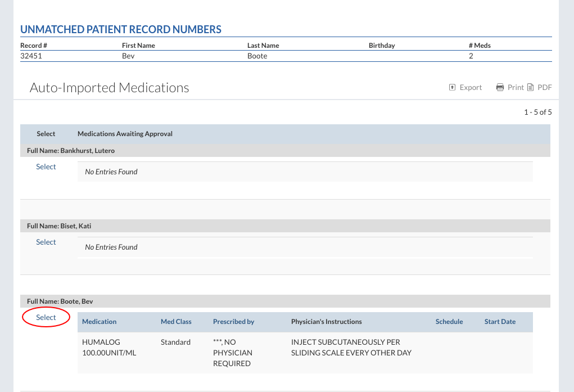Sort by the Start Date column
The width and height of the screenshot is (574, 392).
point(500,322)
